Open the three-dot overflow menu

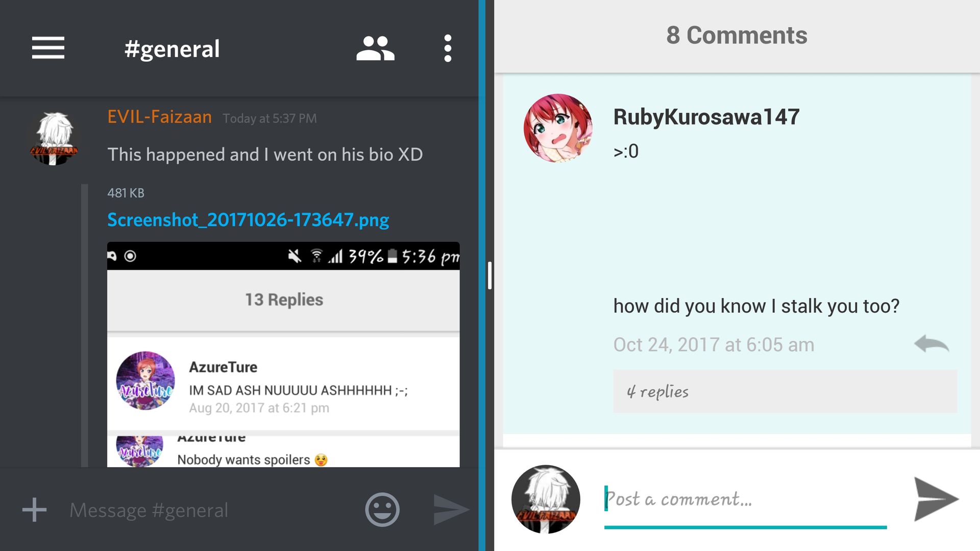(x=448, y=48)
